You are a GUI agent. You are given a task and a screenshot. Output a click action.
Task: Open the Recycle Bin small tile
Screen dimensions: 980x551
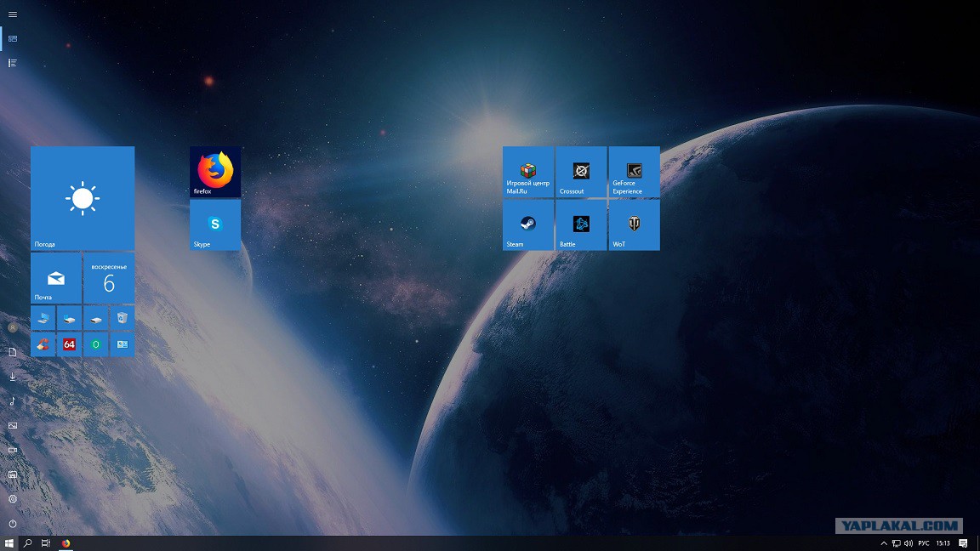pos(122,318)
